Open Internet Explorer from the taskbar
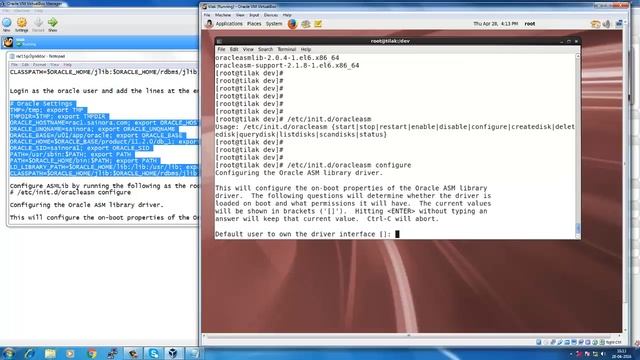 pyautogui.click(x=29, y=353)
